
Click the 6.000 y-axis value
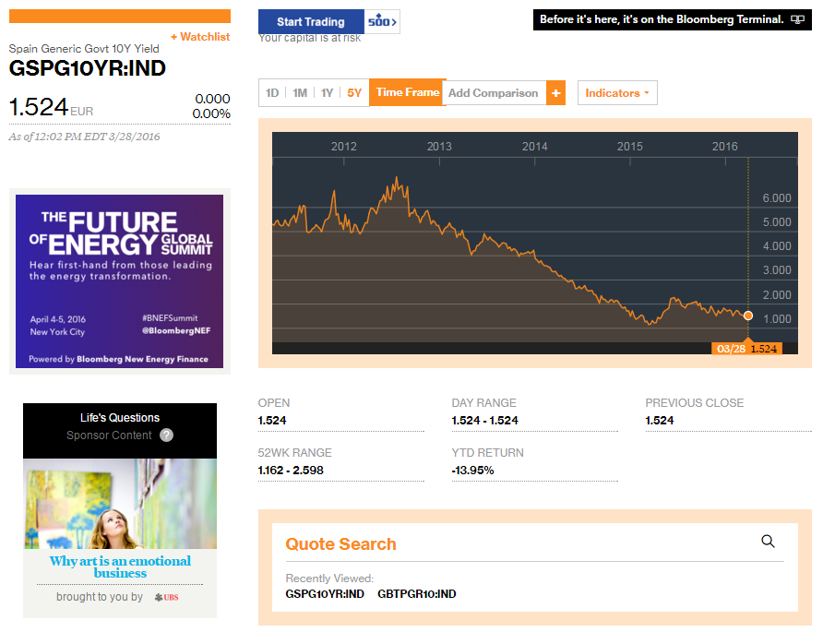tap(777, 197)
